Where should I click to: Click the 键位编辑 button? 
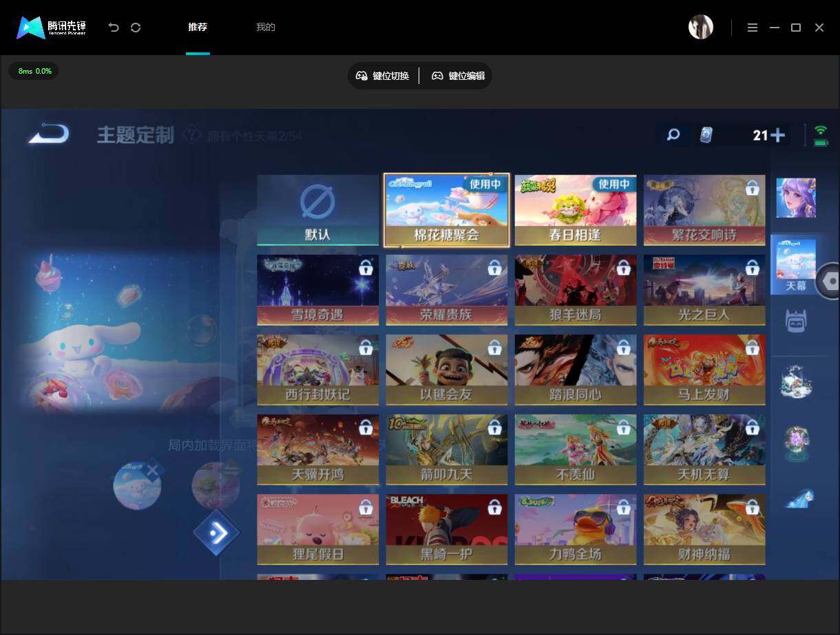458,76
